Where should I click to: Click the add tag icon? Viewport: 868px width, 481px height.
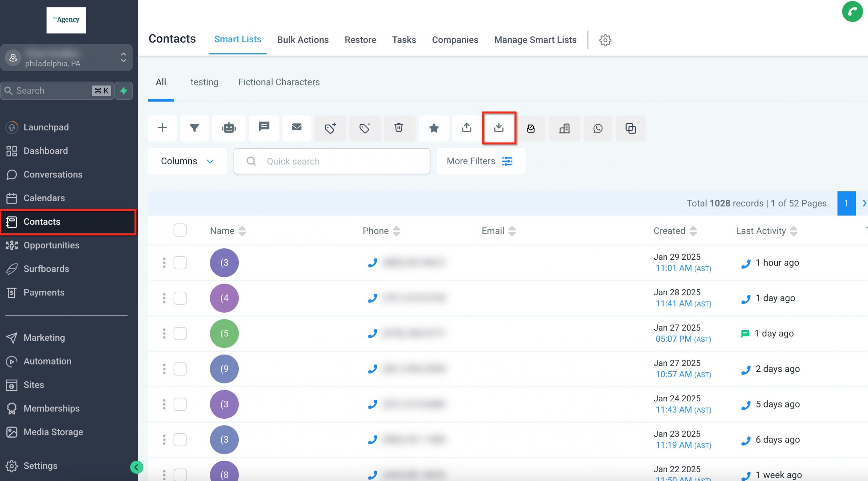[x=330, y=128]
